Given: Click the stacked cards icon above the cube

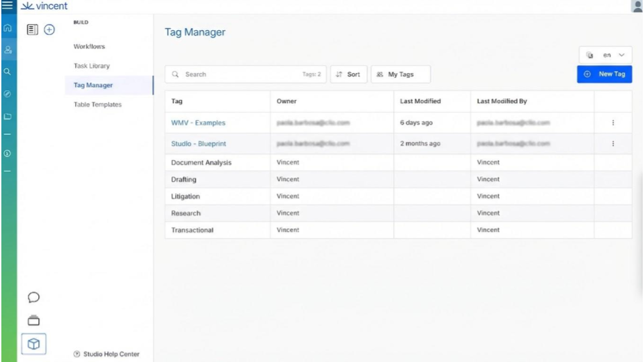Looking at the screenshot, I should click(x=34, y=320).
